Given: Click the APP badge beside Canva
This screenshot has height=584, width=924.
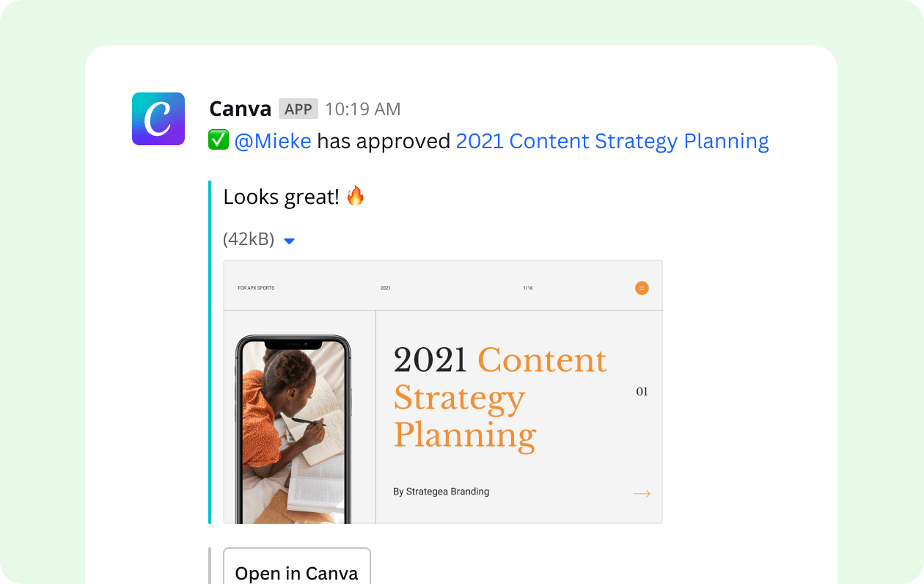Looking at the screenshot, I should pyautogui.click(x=298, y=108).
